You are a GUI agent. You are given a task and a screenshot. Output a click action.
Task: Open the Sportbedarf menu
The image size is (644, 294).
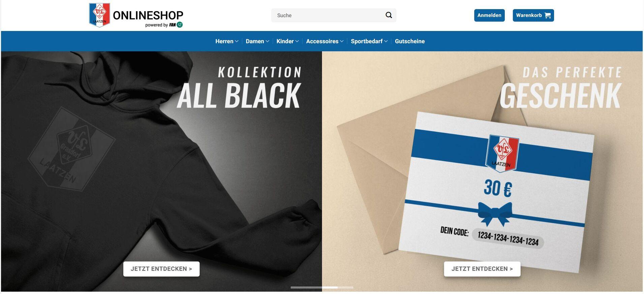point(369,41)
